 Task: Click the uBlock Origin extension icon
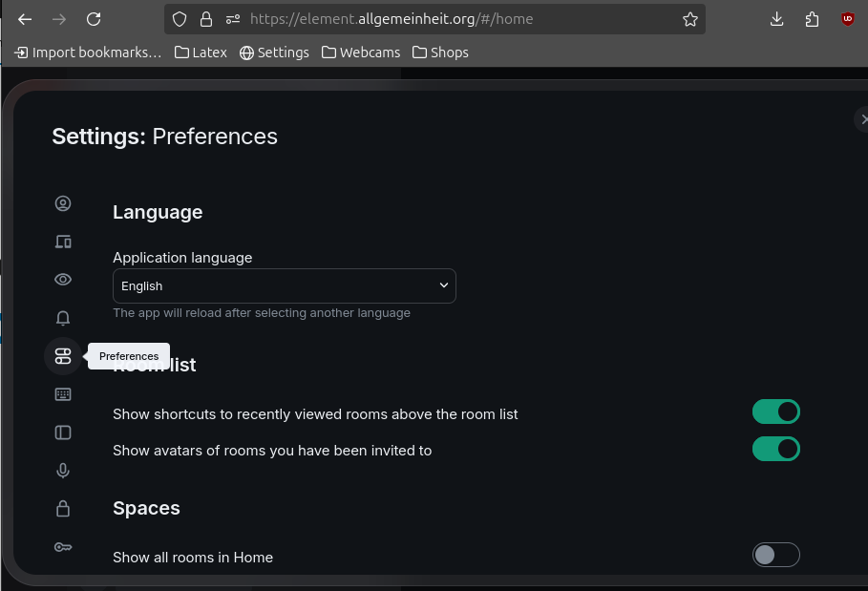847,19
